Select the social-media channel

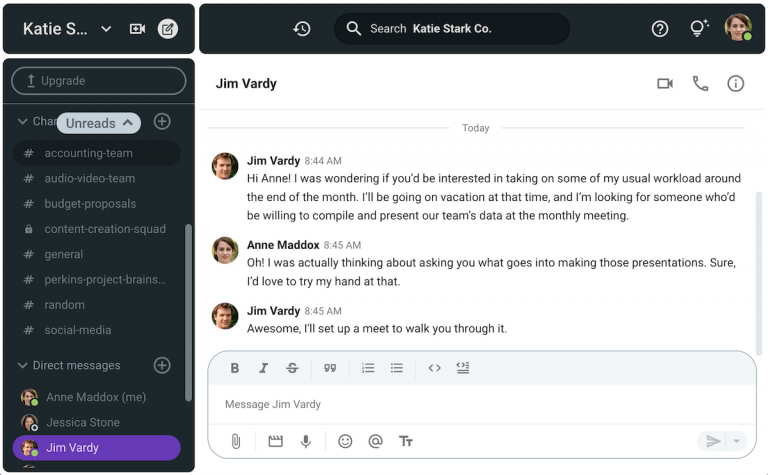(x=77, y=330)
